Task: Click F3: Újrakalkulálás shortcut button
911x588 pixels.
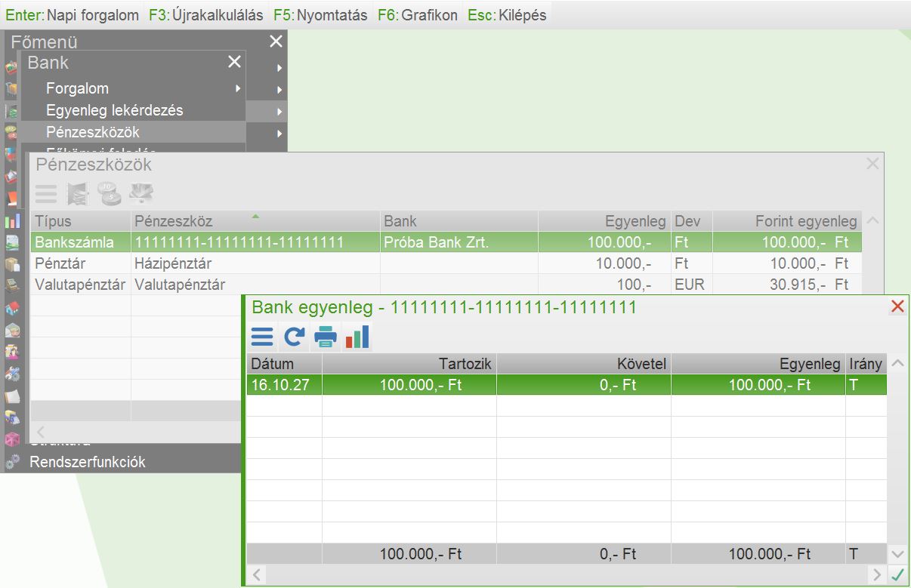Action: point(206,15)
